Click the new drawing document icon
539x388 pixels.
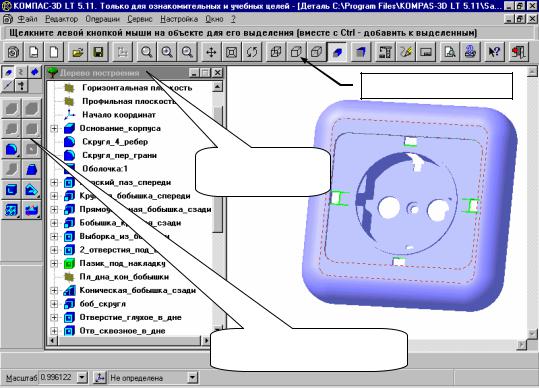34,52
